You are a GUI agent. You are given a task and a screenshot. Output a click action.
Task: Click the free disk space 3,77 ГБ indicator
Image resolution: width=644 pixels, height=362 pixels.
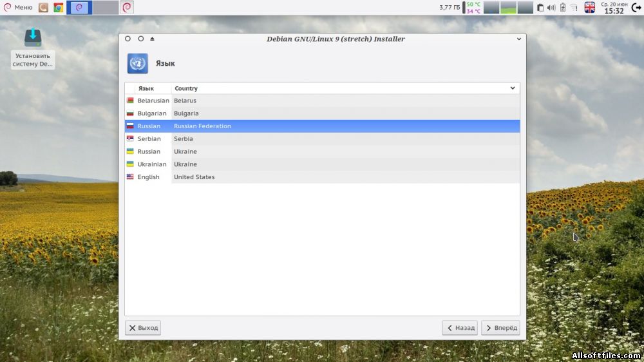pyautogui.click(x=450, y=7)
